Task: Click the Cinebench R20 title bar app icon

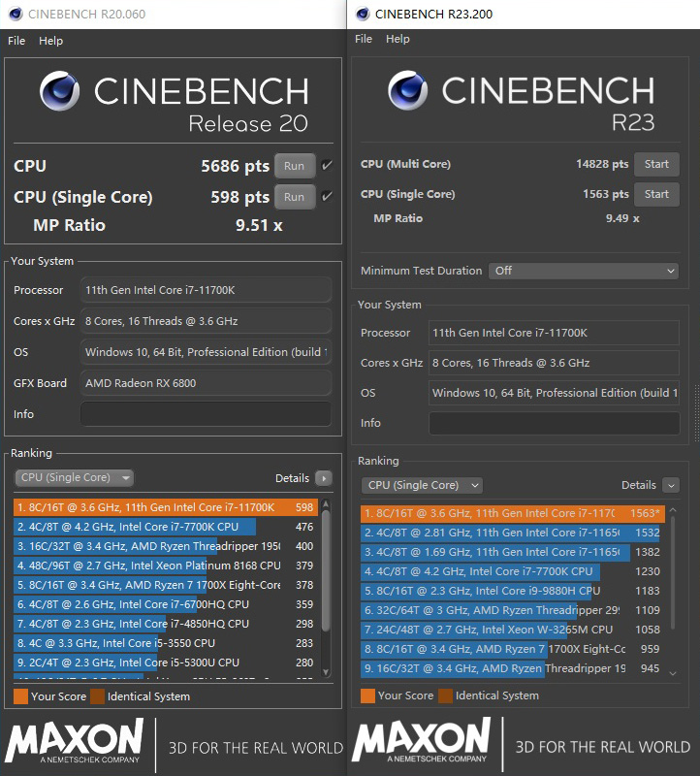Action: coord(16,14)
